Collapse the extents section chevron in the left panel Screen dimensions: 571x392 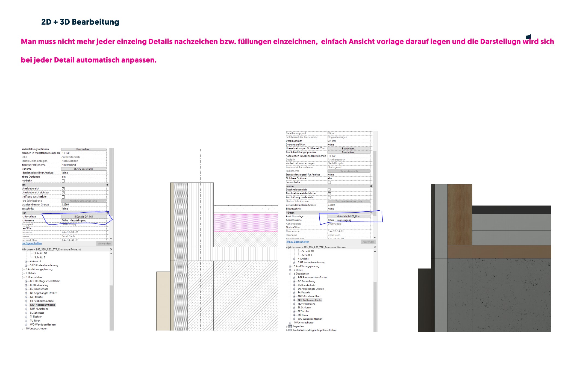click(107, 185)
